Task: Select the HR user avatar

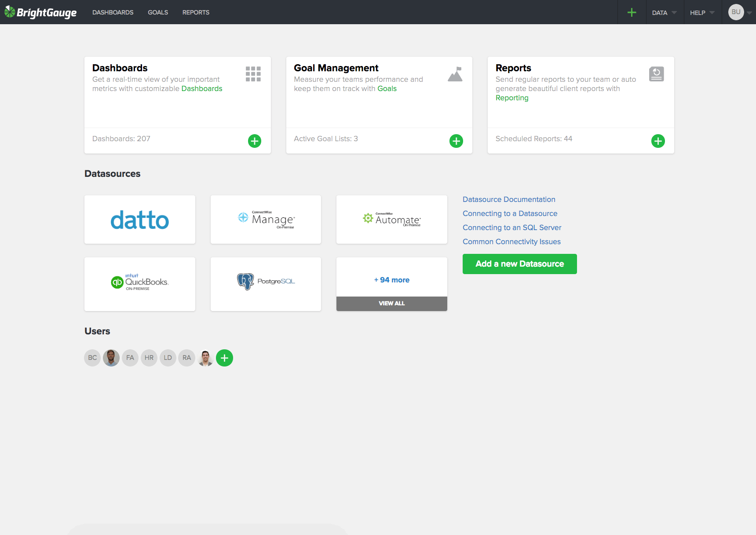Action: [x=149, y=358]
